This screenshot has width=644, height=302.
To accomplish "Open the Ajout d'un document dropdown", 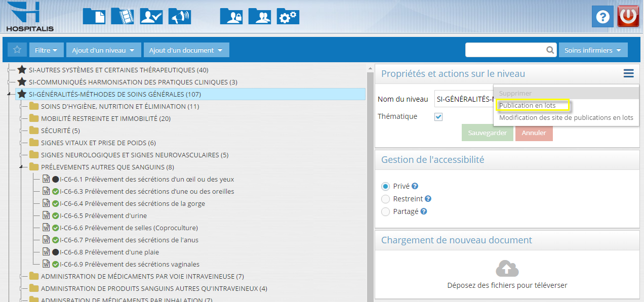I will (186, 50).
